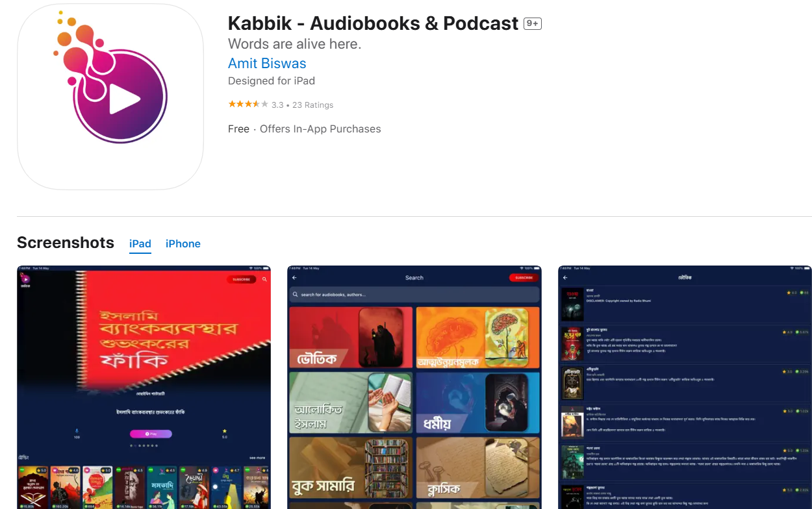This screenshot has height=509, width=812.
Task: Open the third screenshot showing book list
Action: [685, 387]
